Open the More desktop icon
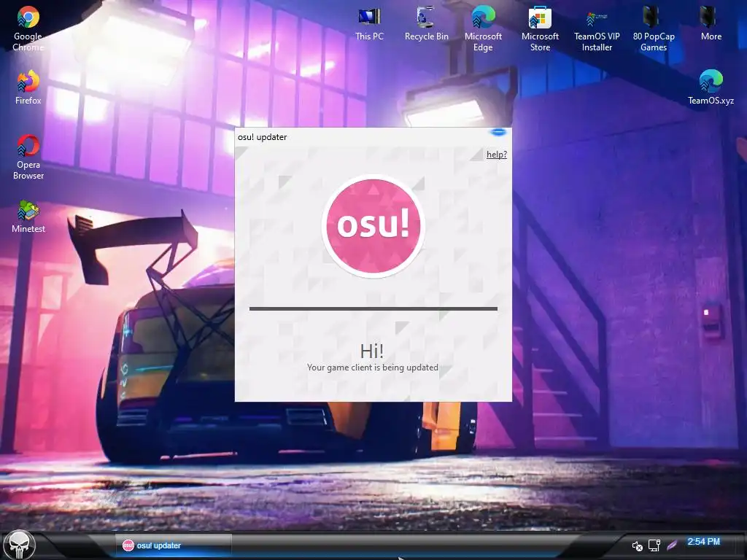 711,24
